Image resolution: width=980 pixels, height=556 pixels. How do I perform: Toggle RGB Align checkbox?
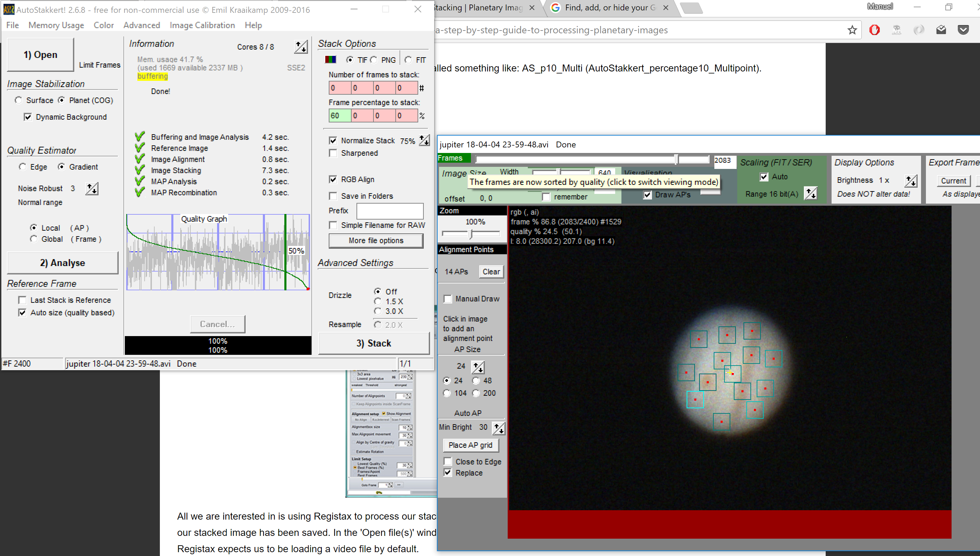coord(333,179)
